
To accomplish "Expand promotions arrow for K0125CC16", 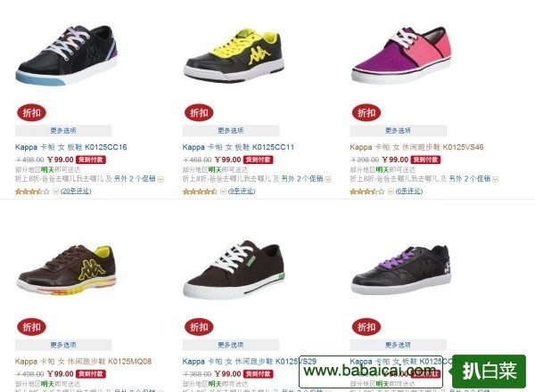I will [160, 179].
